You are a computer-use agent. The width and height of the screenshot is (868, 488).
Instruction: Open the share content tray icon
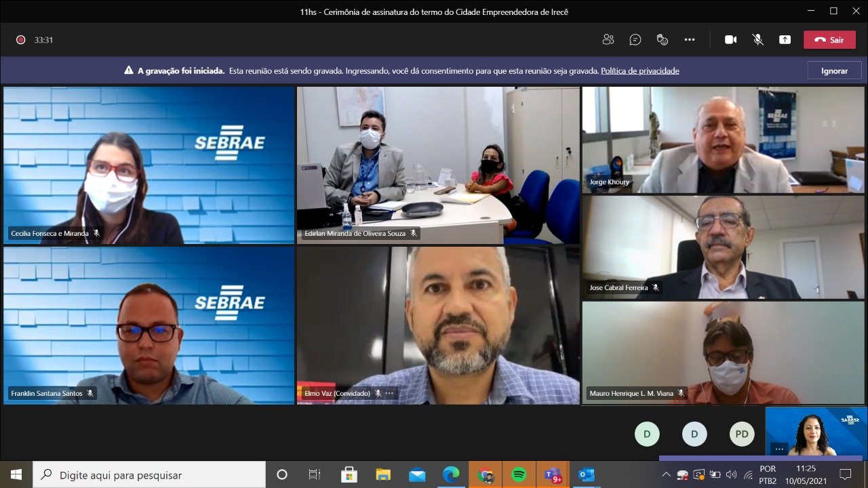pos(785,40)
